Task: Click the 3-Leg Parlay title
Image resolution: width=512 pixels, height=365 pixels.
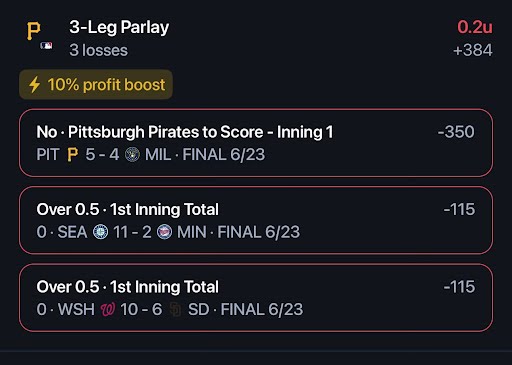Action: point(119,27)
